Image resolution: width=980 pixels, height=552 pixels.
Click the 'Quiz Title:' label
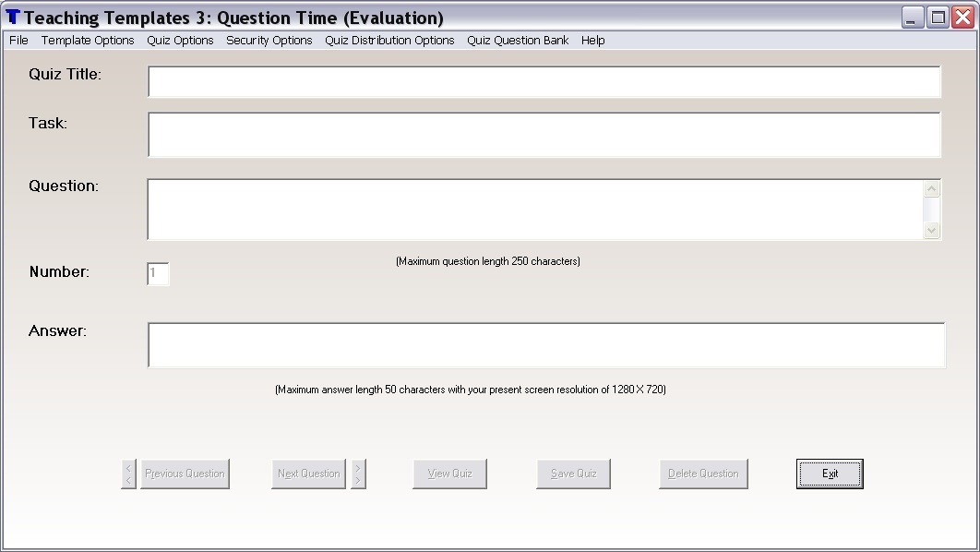(x=65, y=75)
